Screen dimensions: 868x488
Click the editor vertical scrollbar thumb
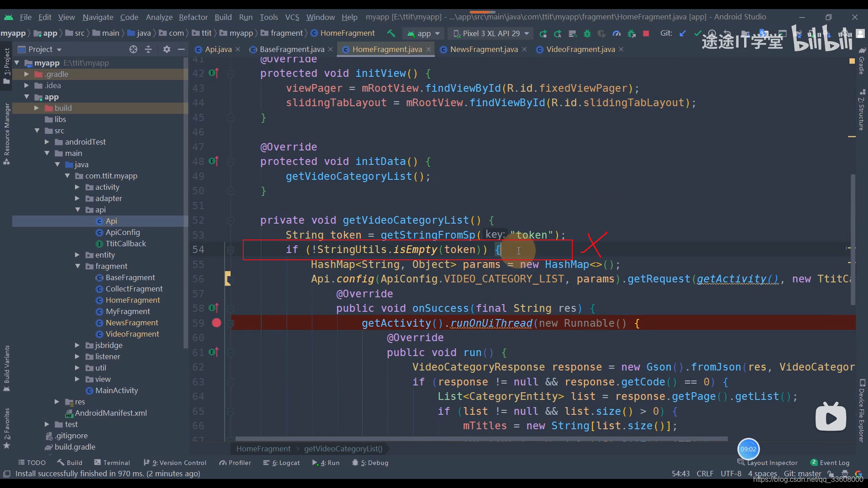(853, 239)
